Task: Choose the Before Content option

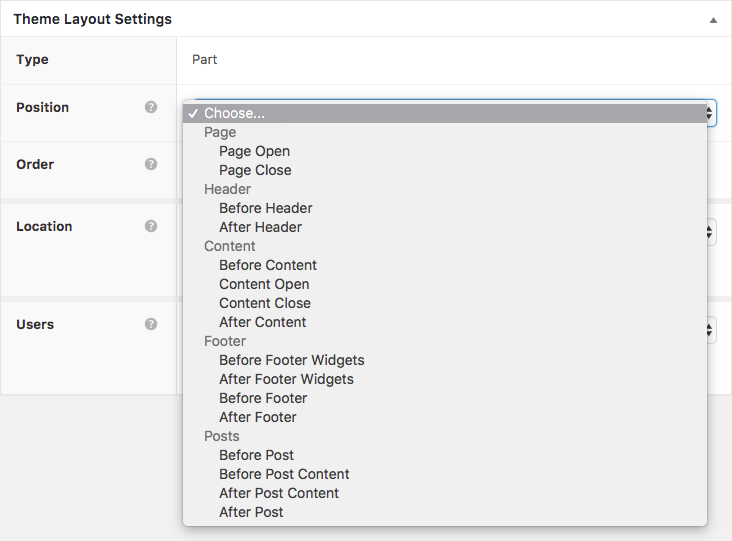Action: pos(268,265)
